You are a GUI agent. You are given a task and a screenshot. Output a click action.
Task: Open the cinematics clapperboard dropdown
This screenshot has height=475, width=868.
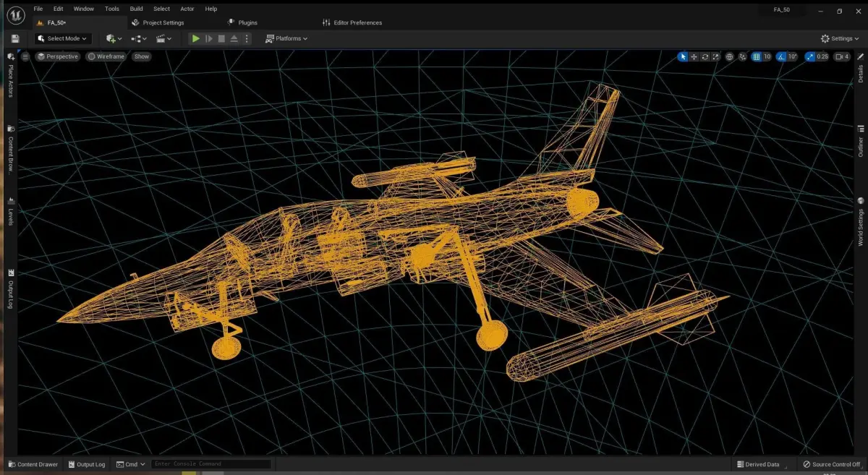[164, 38]
